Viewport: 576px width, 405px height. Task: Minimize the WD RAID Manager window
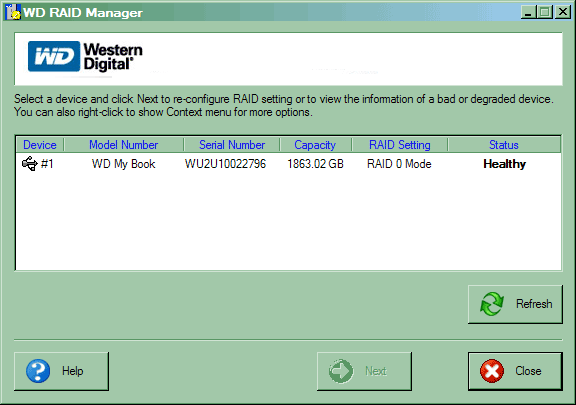pos(528,12)
